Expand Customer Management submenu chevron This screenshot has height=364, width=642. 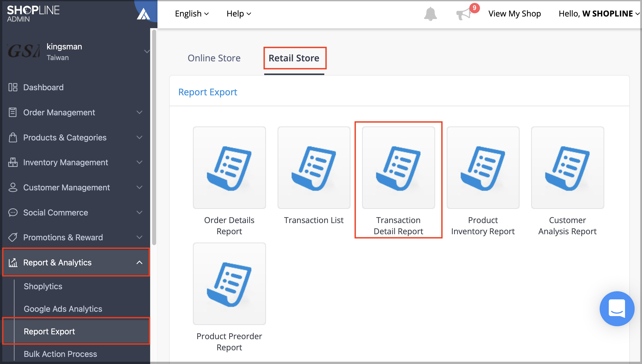139,187
